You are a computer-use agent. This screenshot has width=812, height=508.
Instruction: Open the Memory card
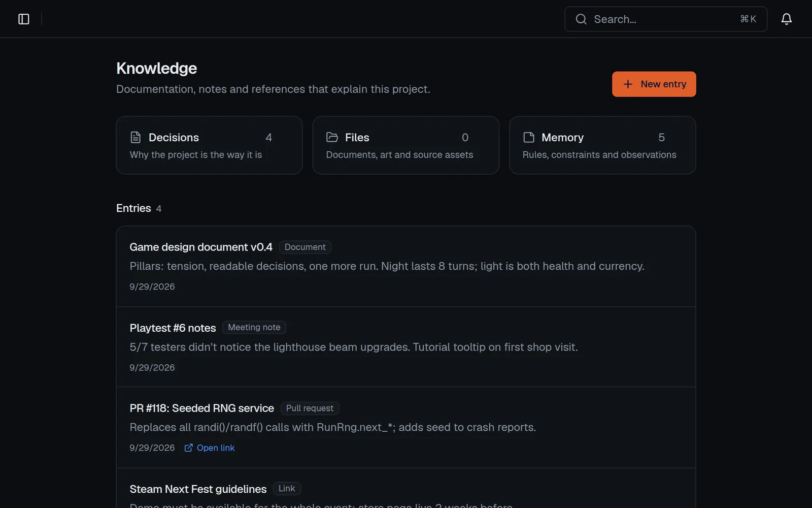click(602, 145)
